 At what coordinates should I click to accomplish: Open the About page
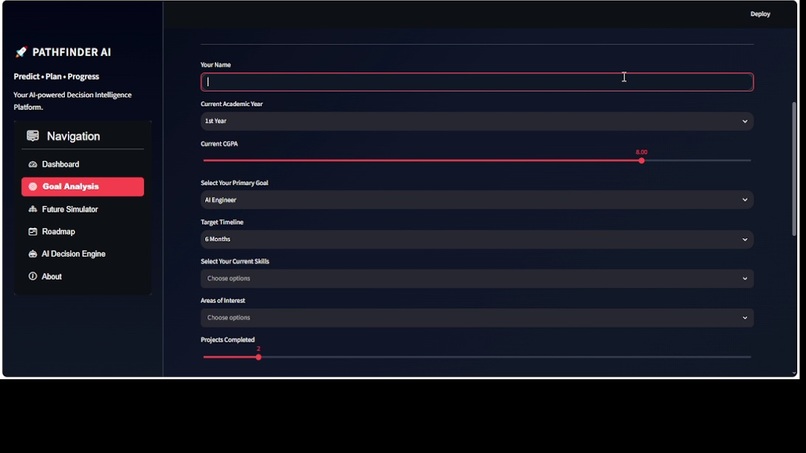click(83, 276)
